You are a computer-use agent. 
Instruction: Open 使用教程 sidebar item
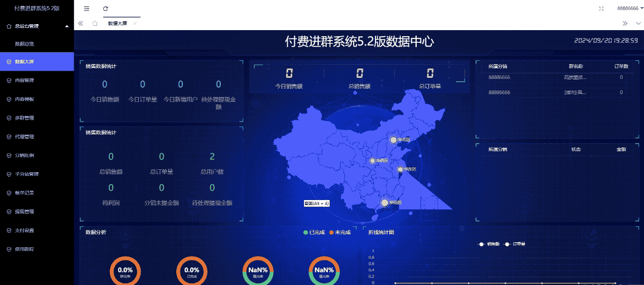click(x=37, y=249)
